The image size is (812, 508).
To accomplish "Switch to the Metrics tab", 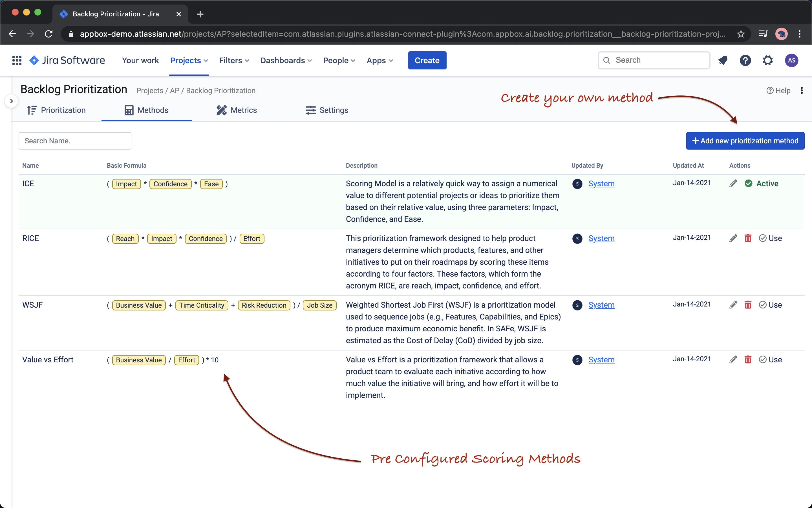I will pos(237,110).
